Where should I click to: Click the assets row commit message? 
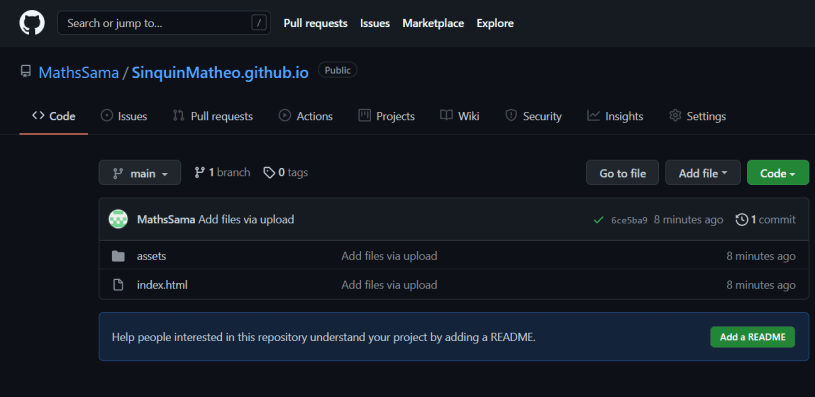click(389, 256)
